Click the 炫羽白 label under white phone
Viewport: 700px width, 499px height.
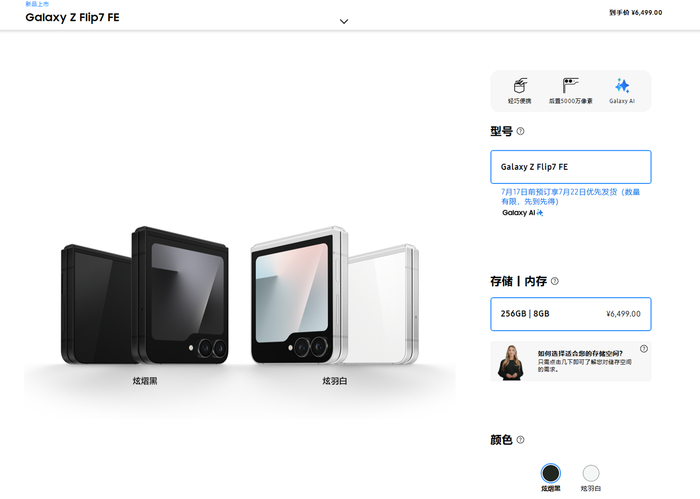(335, 381)
